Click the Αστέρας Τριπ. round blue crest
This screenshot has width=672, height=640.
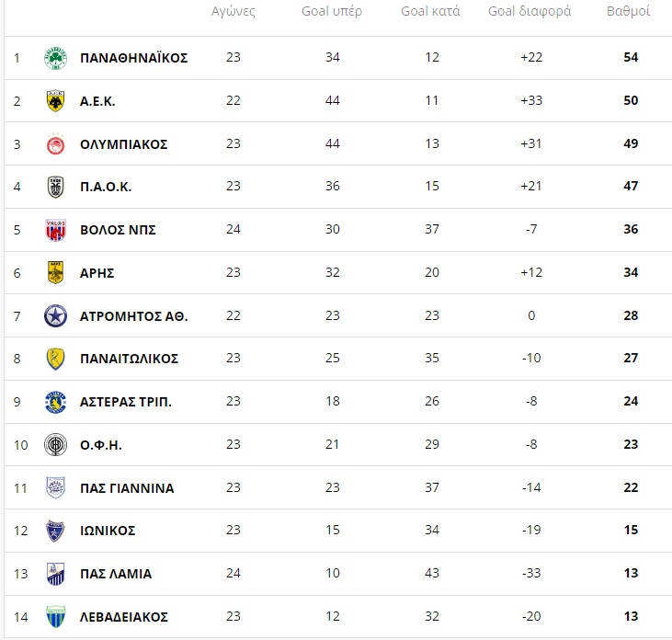point(56,402)
